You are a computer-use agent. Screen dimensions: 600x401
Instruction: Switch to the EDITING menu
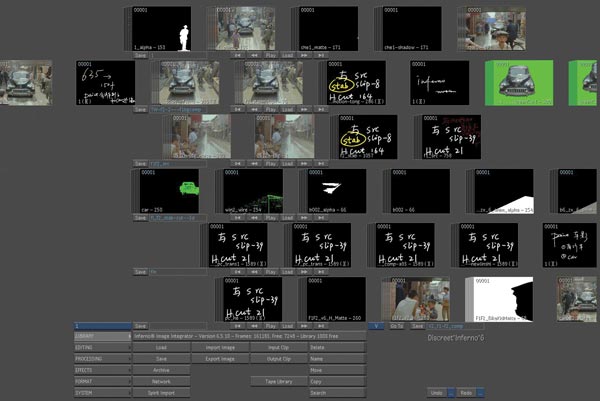(x=102, y=347)
